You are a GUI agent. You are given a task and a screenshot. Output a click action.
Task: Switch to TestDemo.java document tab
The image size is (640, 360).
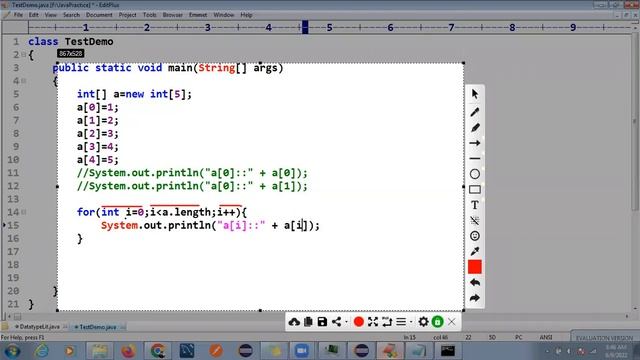(98, 327)
